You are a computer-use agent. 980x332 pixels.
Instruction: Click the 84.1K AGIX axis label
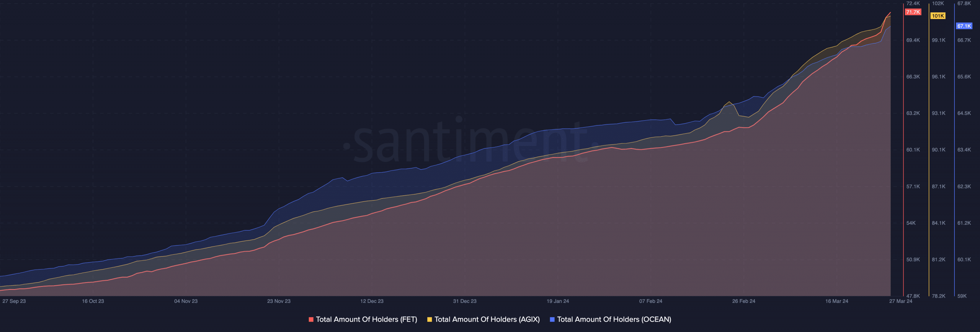pyautogui.click(x=939, y=223)
